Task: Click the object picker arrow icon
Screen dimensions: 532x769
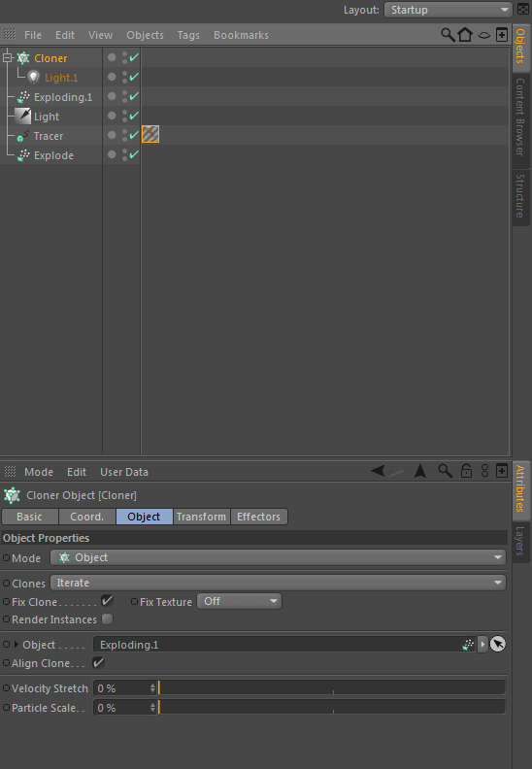Action: pos(498,644)
